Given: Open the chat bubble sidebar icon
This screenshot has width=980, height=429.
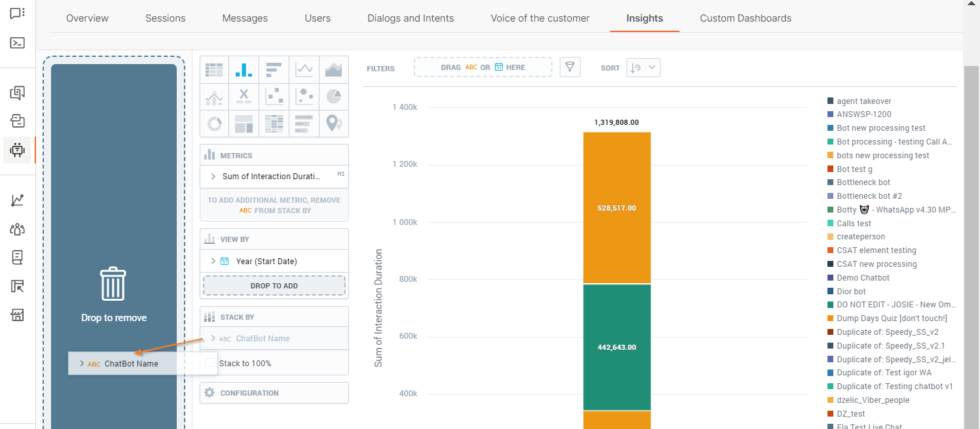Looking at the screenshot, I should (x=18, y=13).
